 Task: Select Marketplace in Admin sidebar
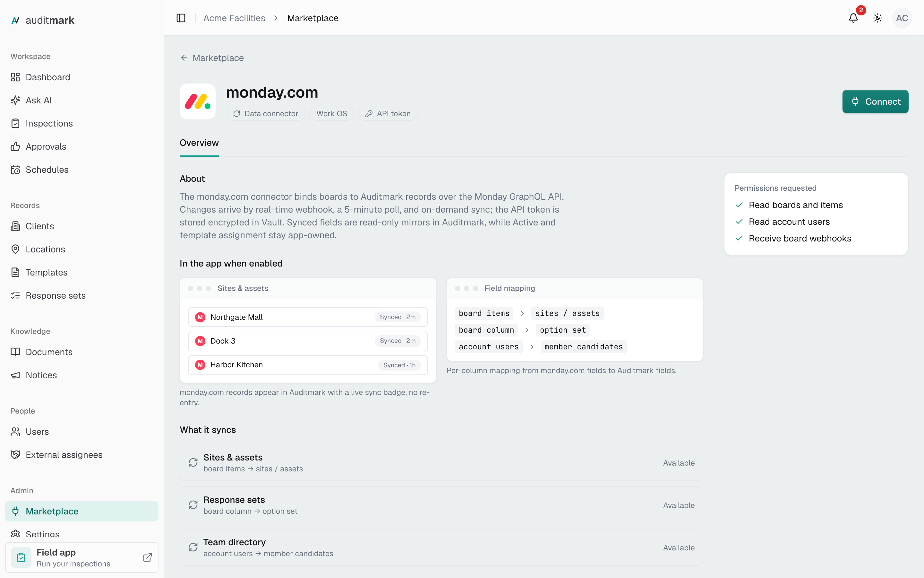82,511
